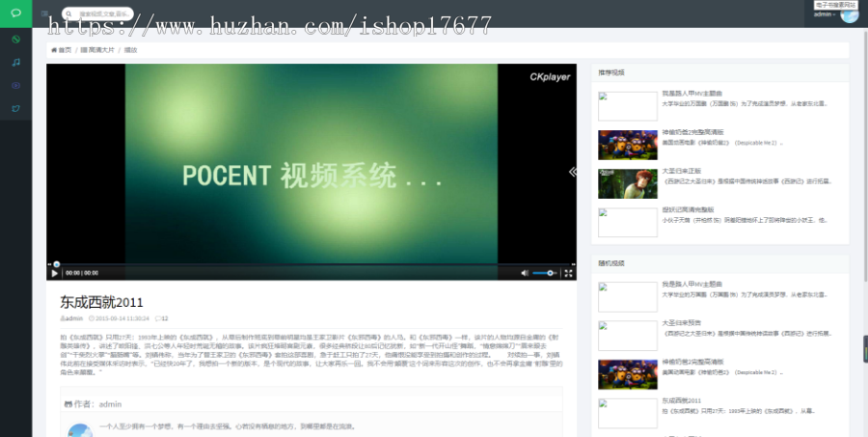Click the publish date 2015-09-14

coord(119,318)
